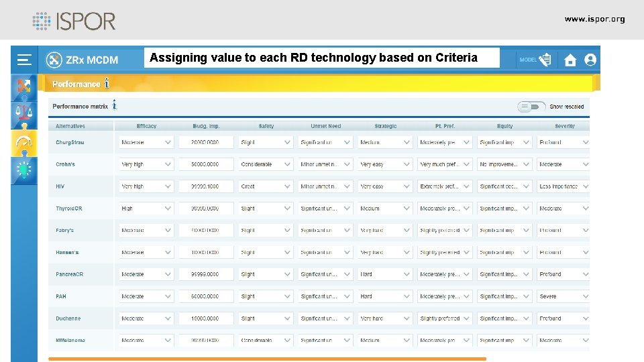Screen dimensions: 644x362
Task: Open Severity dropdown for HIV
Action: point(563,186)
